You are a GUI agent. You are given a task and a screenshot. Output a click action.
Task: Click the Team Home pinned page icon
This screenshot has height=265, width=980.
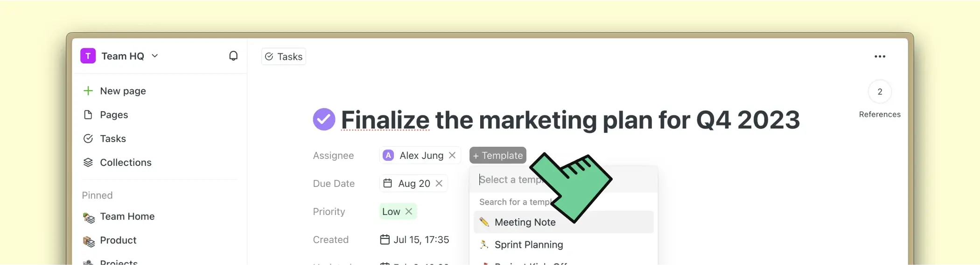pyautogui.click(x=89, y=217)
